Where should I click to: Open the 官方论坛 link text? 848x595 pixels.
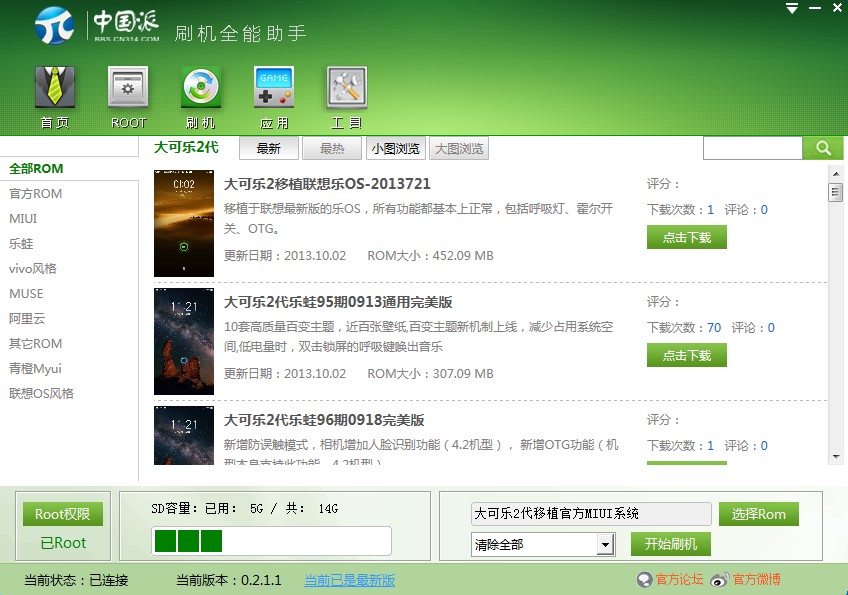[x=680, y=580]
